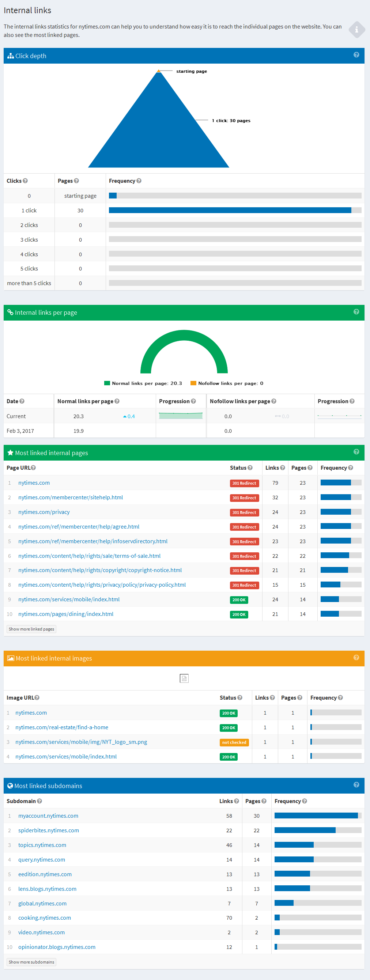This screenshot has height=980, width=370.
Task: Click the help icon next to Pages in Click depth table
Action: coord(76,181)
